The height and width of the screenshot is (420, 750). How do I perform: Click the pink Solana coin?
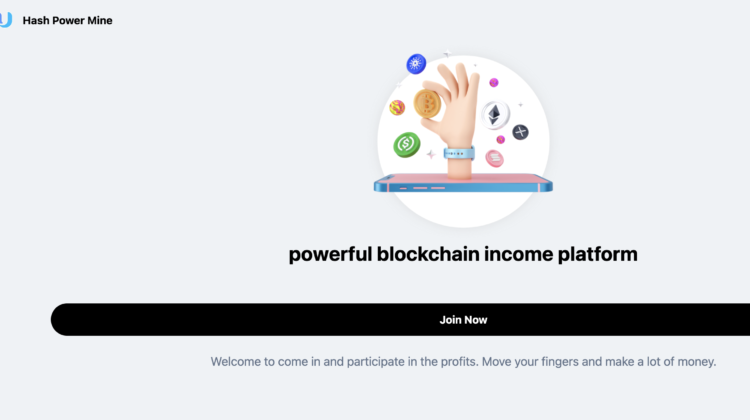pyautogui.click(x=494, y=158)
